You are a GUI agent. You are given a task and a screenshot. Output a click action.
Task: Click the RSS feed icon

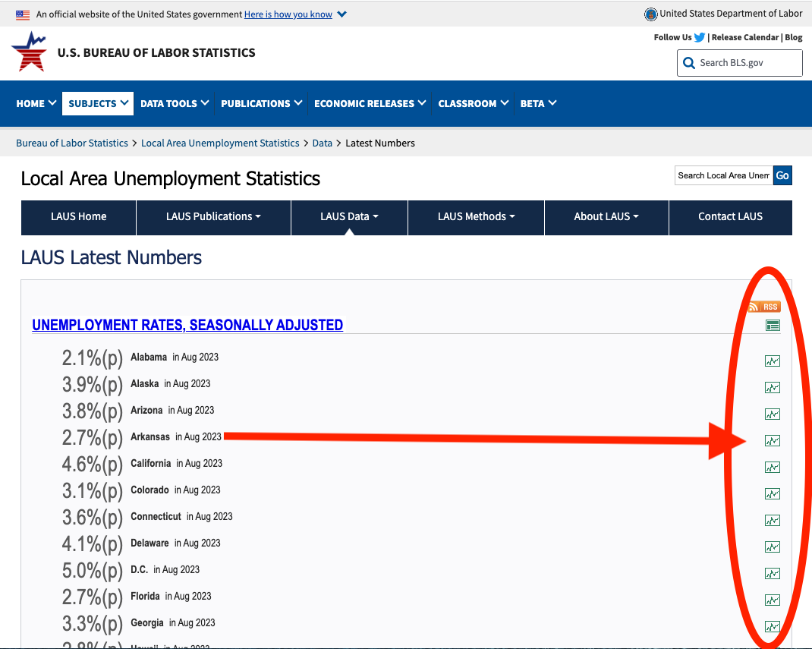click(764, 307)
